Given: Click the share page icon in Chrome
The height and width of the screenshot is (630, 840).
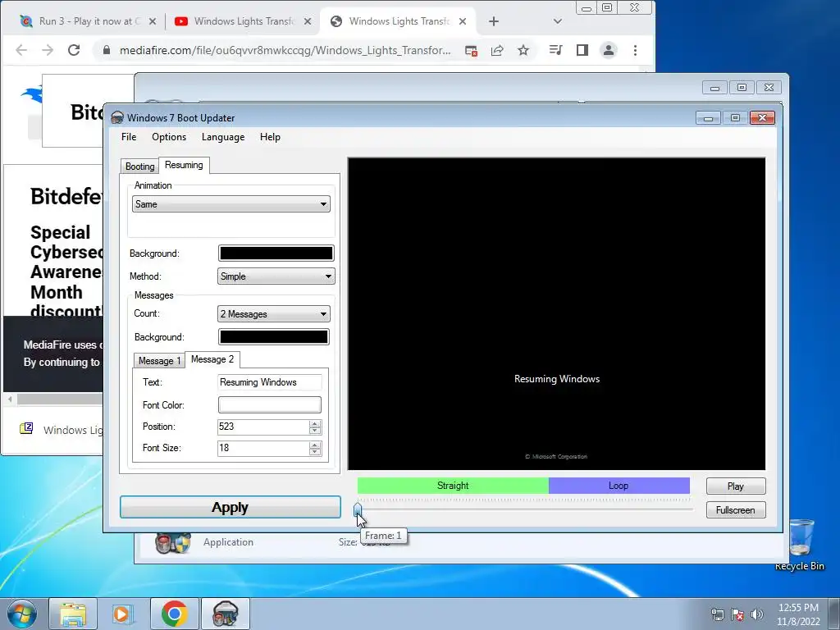Looking at the screenshot, I should click(497, 50).
